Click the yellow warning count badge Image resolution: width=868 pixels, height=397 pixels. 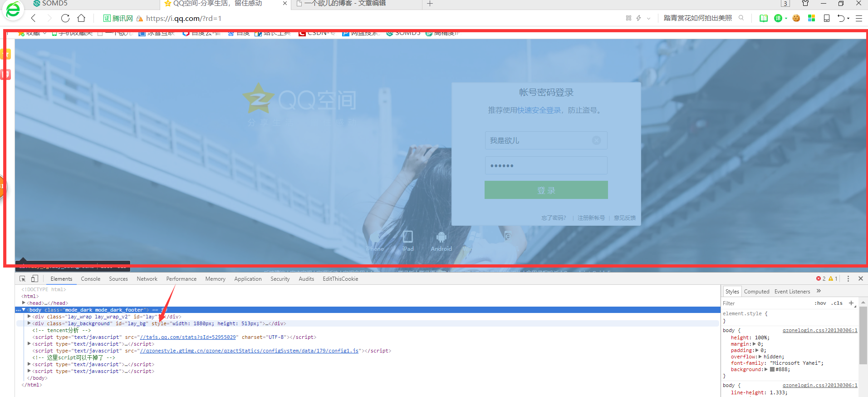pyautogui.click(x=833, y=279)
